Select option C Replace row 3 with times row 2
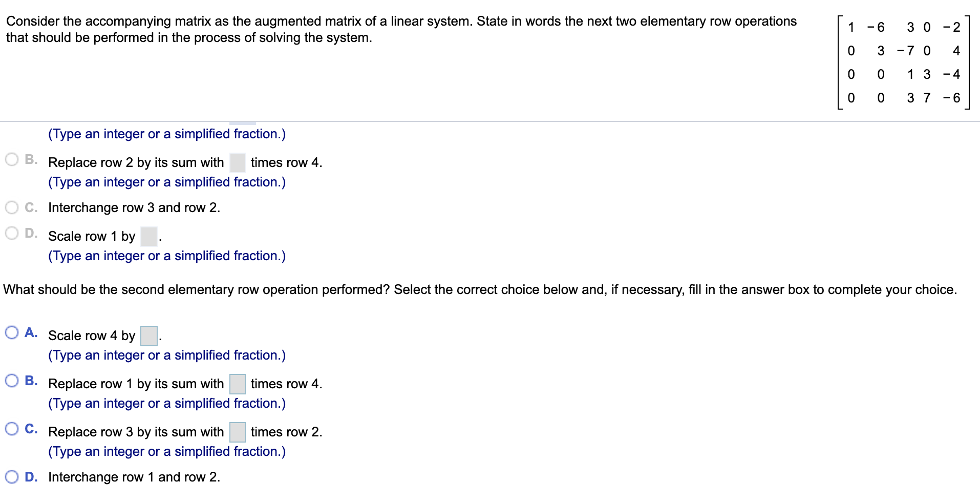Viewport: 980px width, 503px height. click(11, 428)
